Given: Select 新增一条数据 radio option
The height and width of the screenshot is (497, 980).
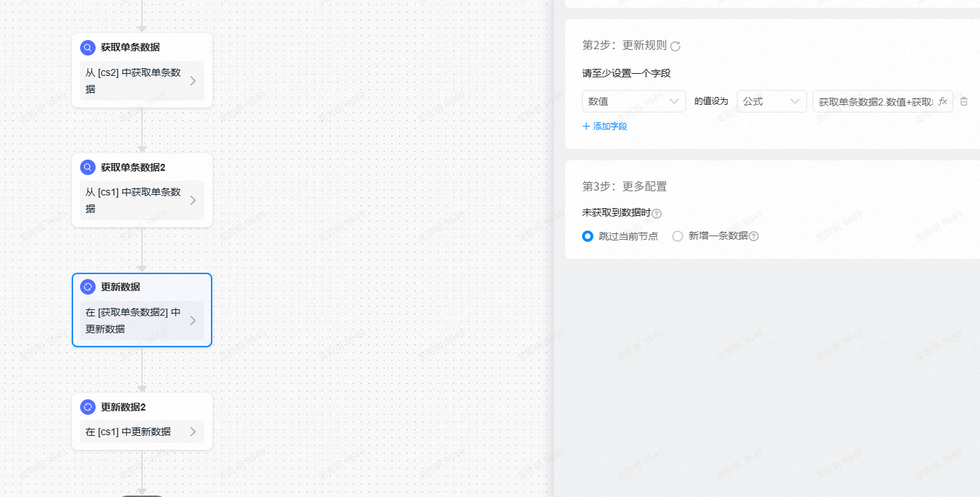Looking at the screenshot, I should (678, 236).
